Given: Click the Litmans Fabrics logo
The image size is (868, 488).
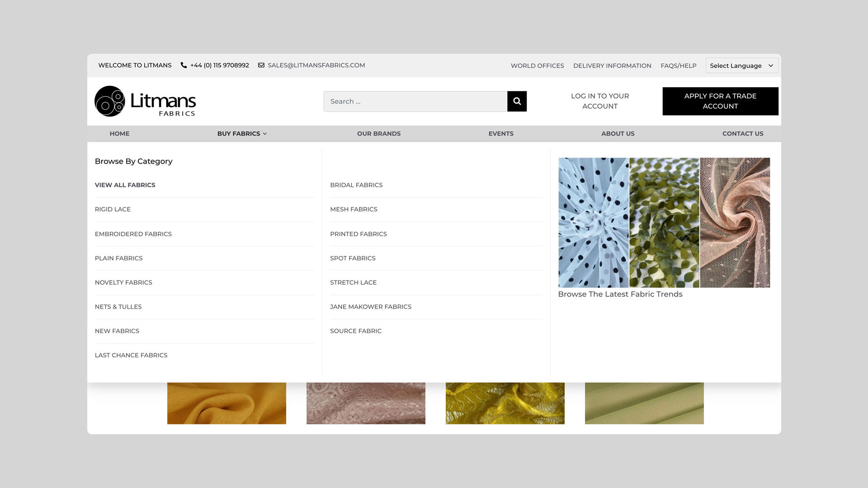Looking at the screenshot, I should pos(145,101).
